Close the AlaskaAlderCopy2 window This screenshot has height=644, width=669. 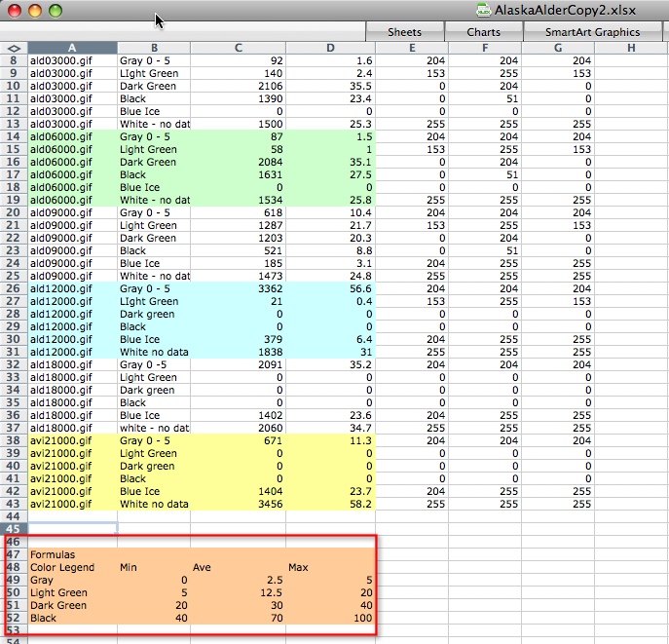point(14,11)
